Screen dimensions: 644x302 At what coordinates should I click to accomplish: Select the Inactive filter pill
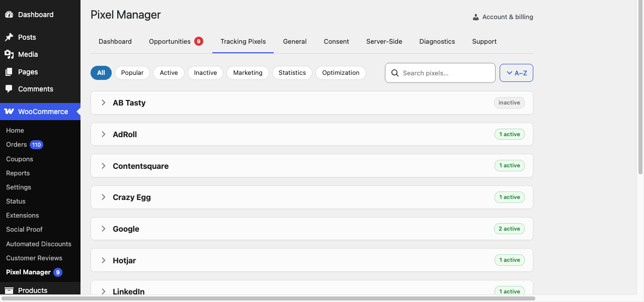tap(205, 73)
